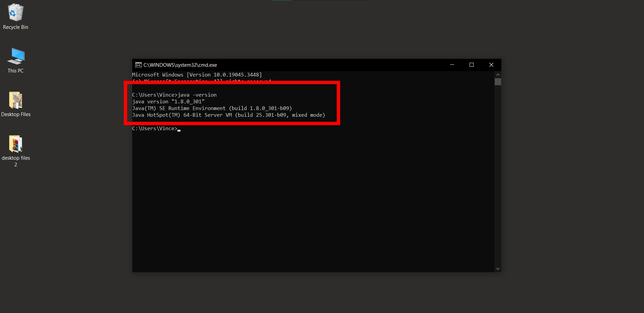Close the Command Prompt window
The height and width of the screenshot is (313, 644).
[x=491, y=65]
